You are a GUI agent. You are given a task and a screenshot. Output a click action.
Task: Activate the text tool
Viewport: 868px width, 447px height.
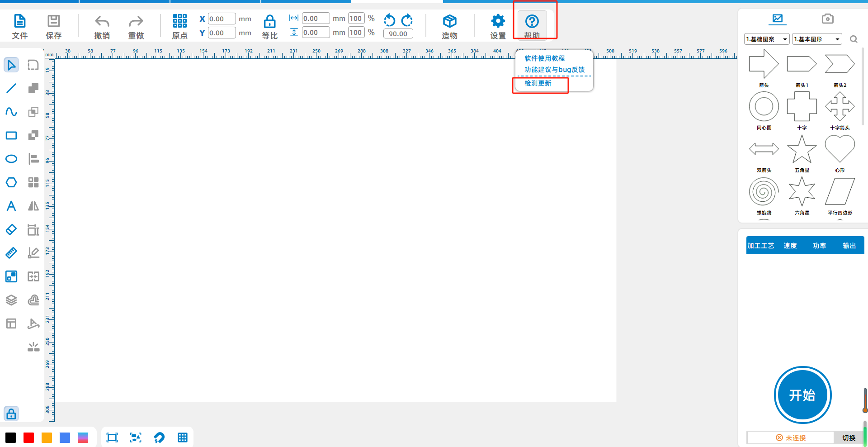(x=11, y=206)
